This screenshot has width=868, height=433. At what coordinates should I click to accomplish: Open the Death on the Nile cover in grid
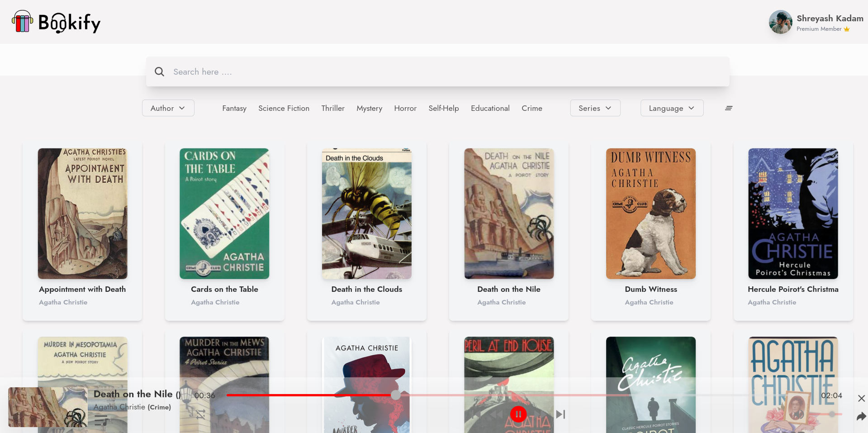pyautogui.click(x=509, y=214)
